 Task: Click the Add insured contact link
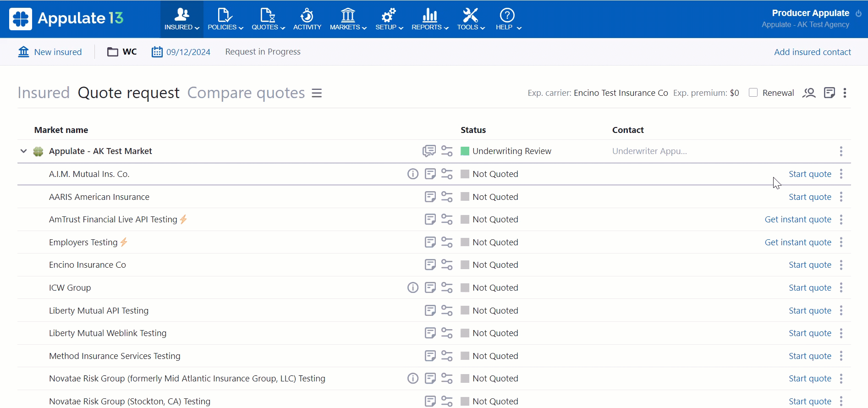point(812,52)
